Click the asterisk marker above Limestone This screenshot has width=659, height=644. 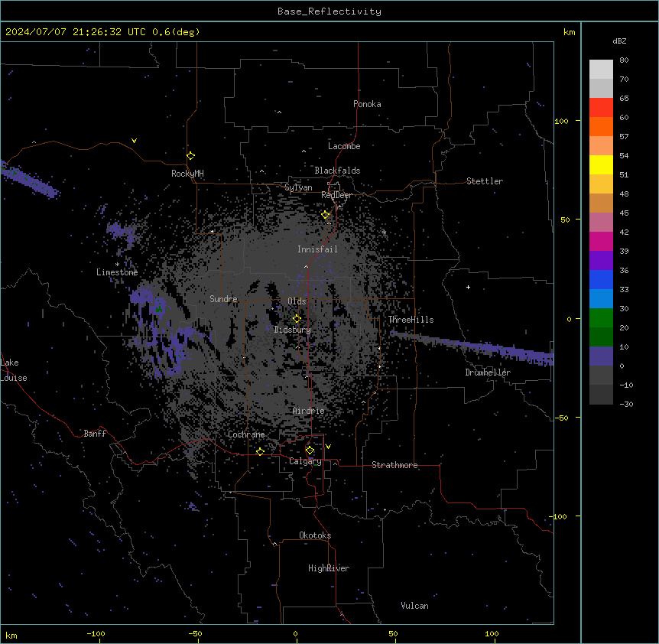coord(117,265)
